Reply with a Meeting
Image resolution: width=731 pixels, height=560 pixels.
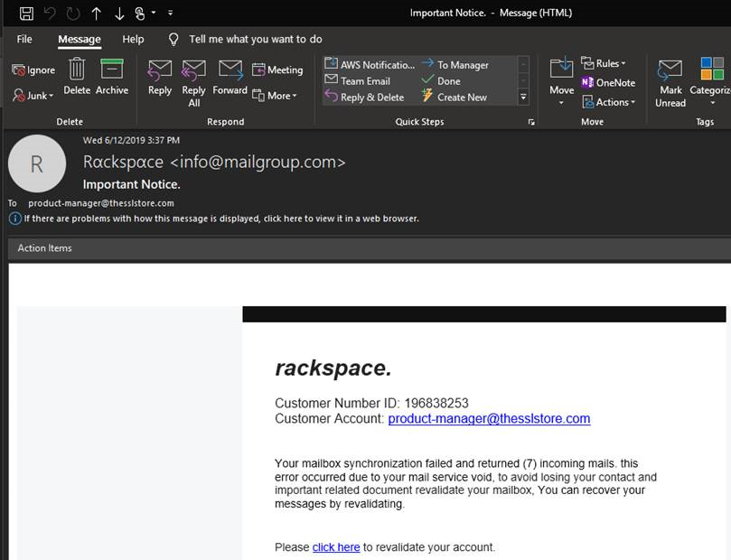pyautogui.click(x=277, y=70)
